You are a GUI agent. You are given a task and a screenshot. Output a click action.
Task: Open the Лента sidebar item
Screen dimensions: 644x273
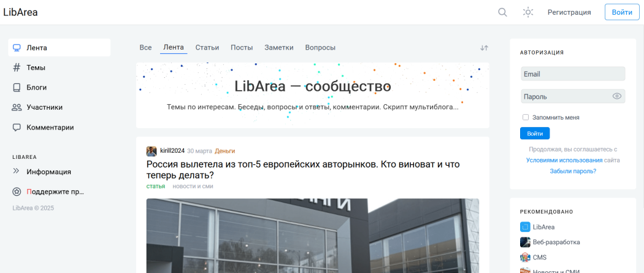click(59, 48)
